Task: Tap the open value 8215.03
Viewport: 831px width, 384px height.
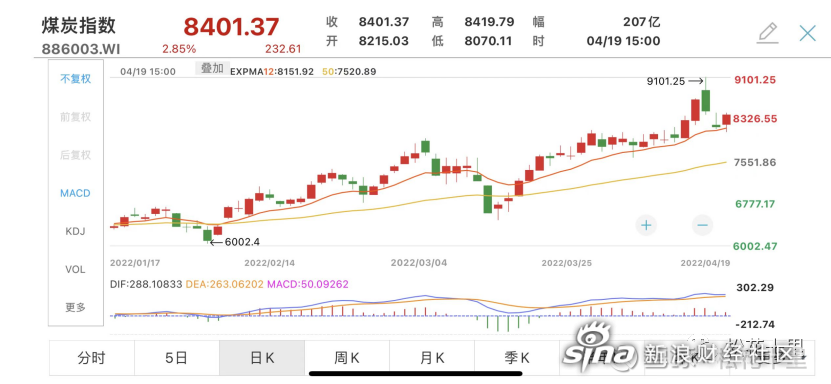Action: [384, 41]
